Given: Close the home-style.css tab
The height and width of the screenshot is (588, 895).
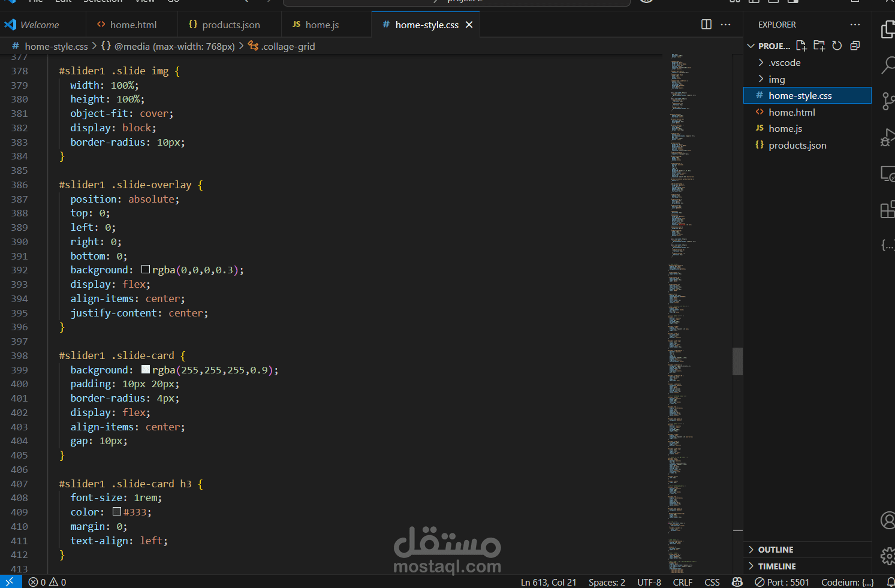Looking at the screenshot, I should (x=469, y=25).
